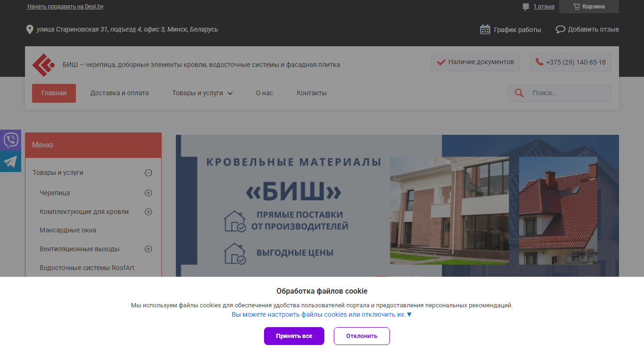This screenshot has width=644, height=362.
Task: Click the phone handset icon
Action: tap(539, 62)
